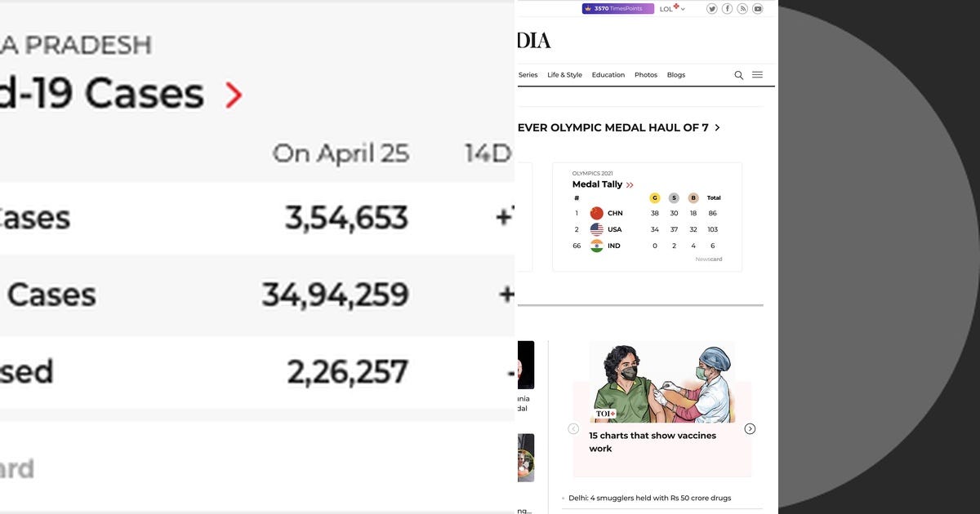
Task: Open the hamburger navigation menu
Action: tap(757, 74)
